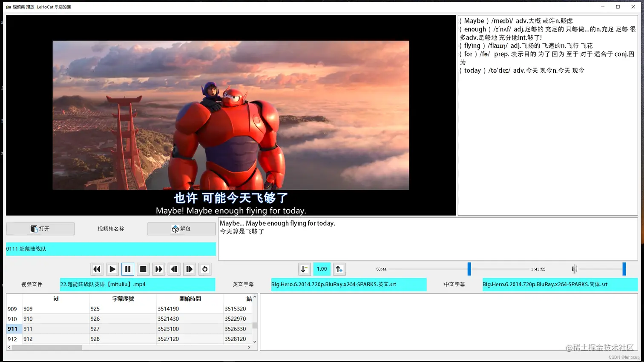Mute audio via the speaker icon
The image size is (644, 362).
(574, 269)
